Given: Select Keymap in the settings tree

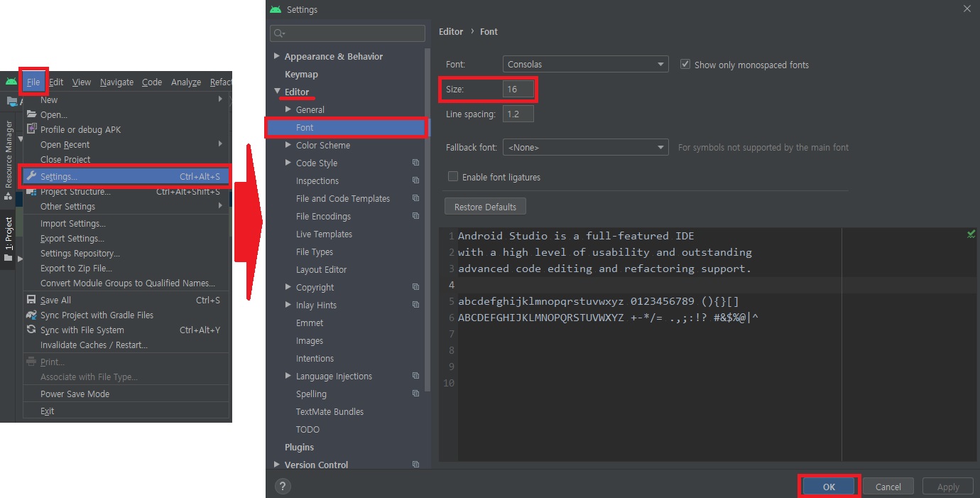Looking at the screenshot, I should [301, 74].
